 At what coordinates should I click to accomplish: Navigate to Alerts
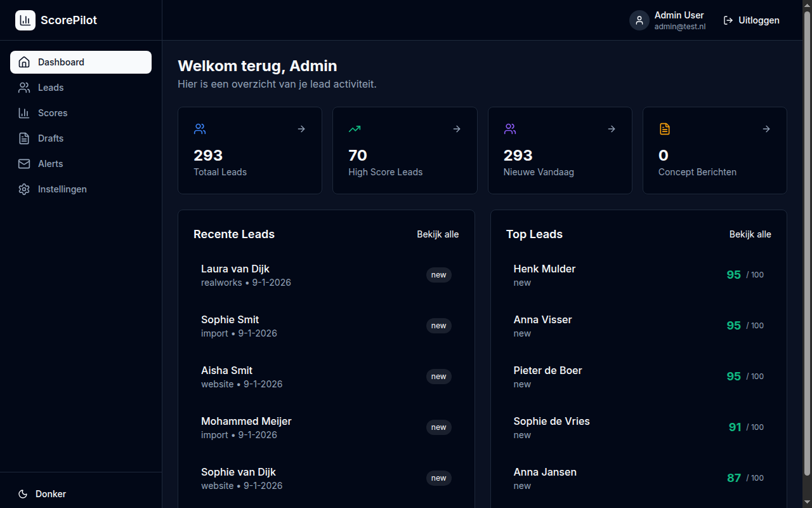(x=81, y=164)
